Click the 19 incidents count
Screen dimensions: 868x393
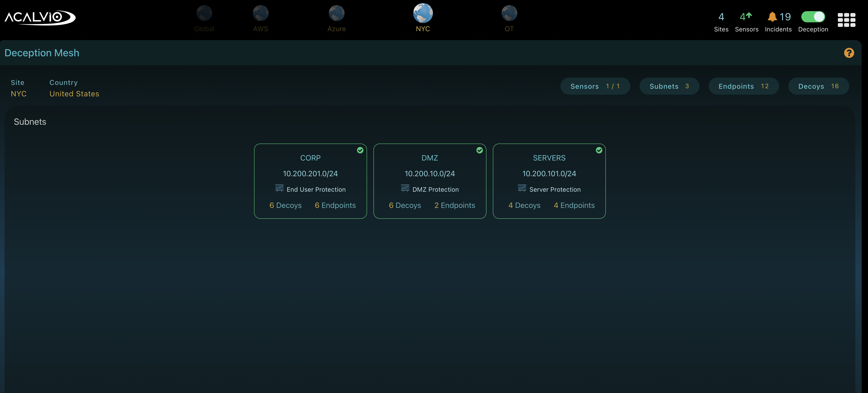coord(785,16)
